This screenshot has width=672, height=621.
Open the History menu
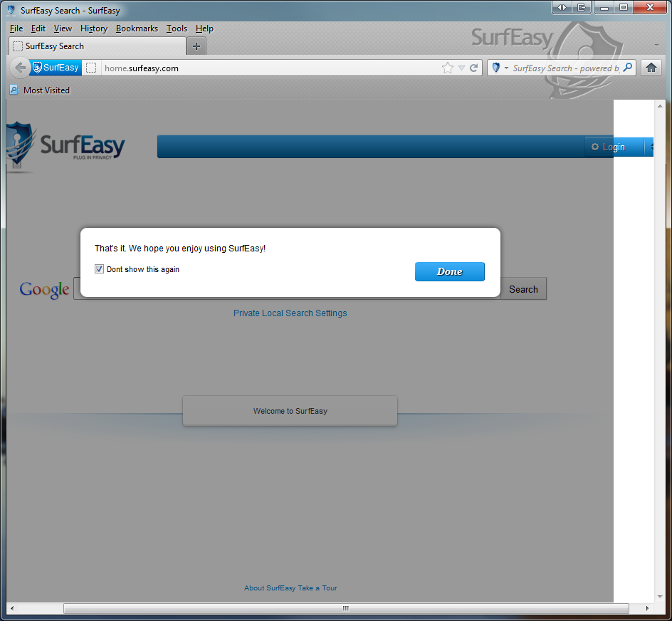point(94,28)
